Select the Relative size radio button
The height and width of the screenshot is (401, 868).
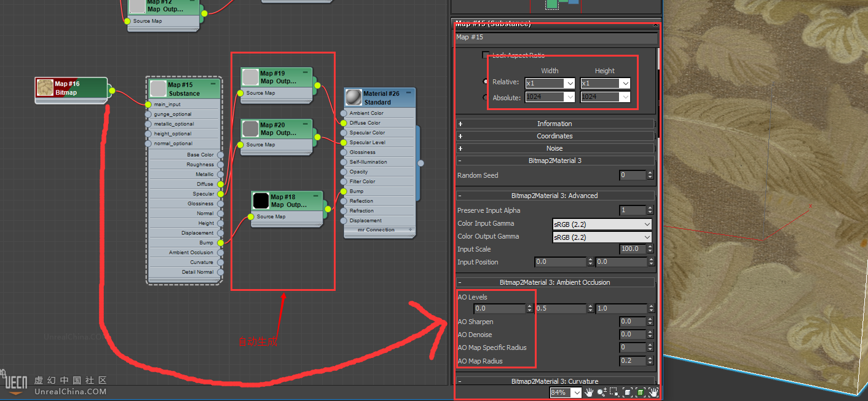click(x=486, y=82)
